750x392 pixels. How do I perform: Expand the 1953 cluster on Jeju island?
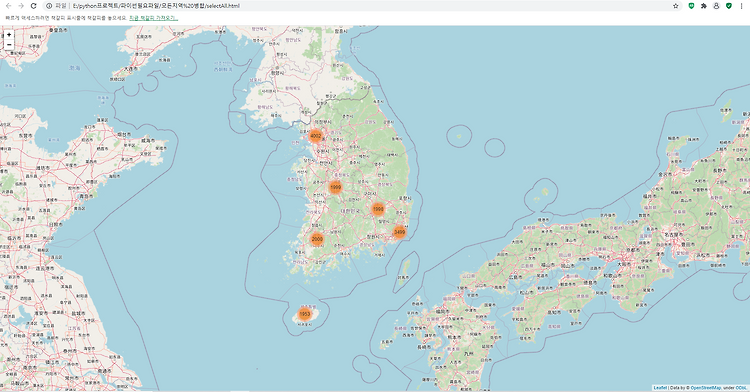click(x=304, y=314)
